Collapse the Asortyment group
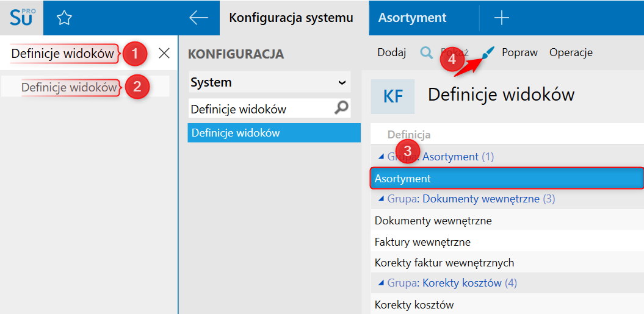Screen dimensions: 644x314 (x=380, y=157)
